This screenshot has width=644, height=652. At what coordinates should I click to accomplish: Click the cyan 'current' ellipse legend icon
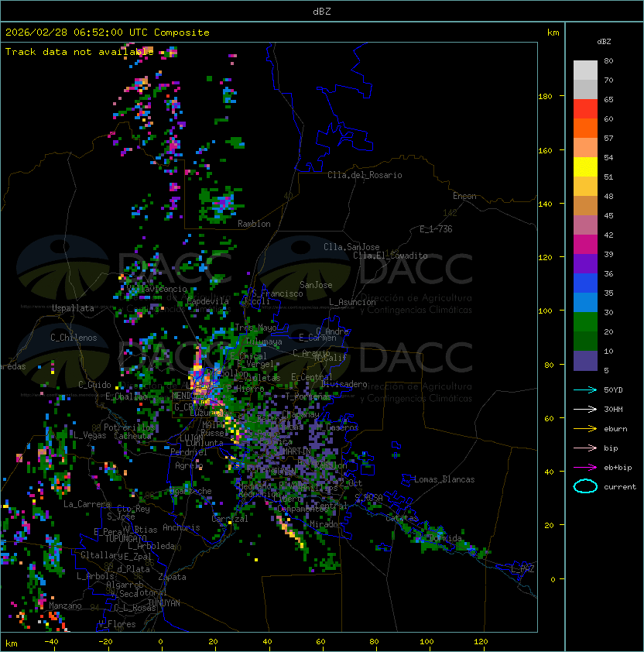point(585,486)
